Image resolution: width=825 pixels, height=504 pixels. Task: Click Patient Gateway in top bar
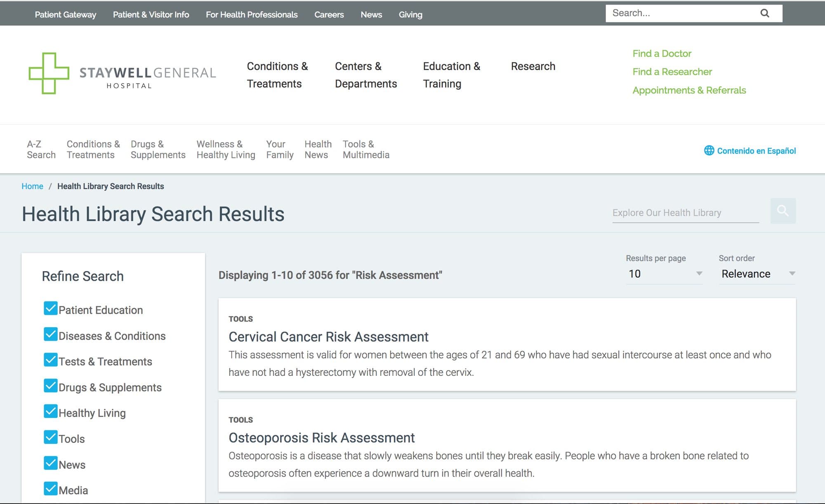pos(65,14)
